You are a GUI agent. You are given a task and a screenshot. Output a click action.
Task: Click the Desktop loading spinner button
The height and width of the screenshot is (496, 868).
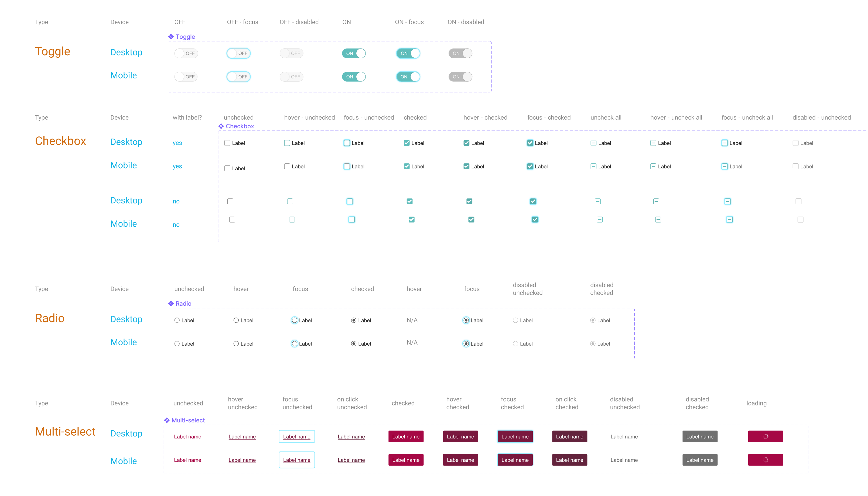tap(766, 436)
